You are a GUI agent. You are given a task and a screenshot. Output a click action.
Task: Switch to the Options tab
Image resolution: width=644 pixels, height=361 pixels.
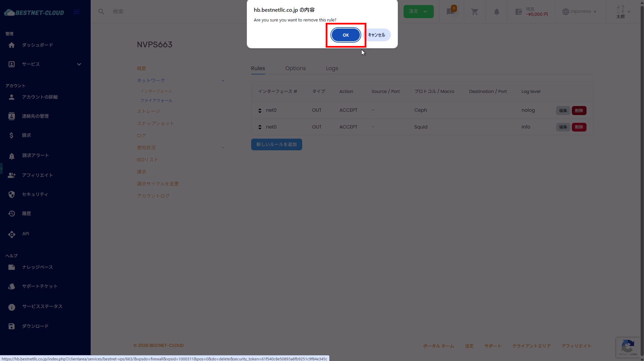tap(295, 68)
